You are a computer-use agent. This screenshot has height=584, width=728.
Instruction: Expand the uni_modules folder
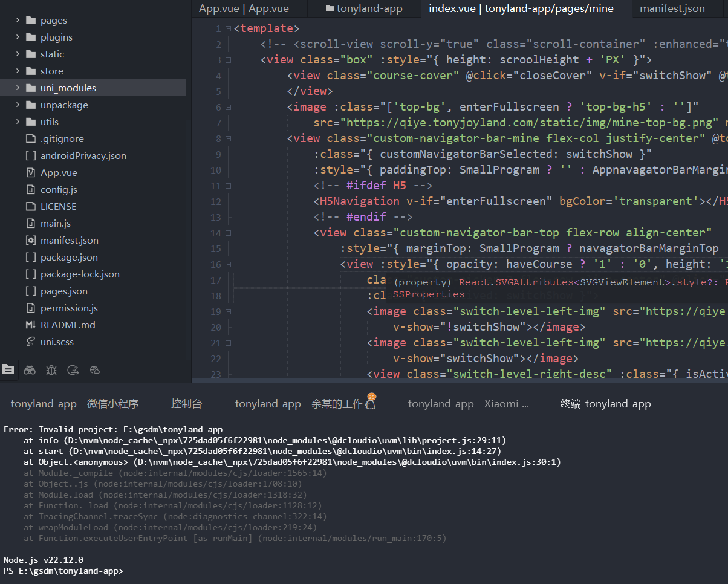click(x=18, y=88)
